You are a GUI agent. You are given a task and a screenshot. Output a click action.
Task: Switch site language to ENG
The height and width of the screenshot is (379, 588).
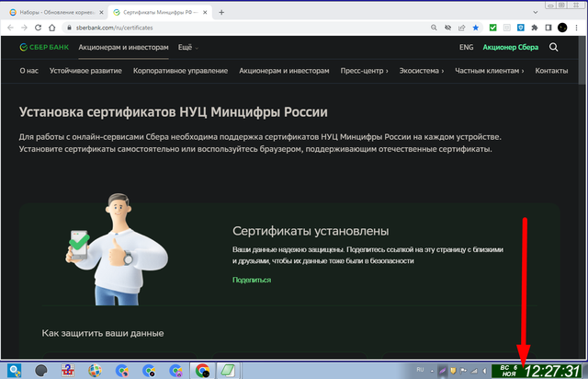[x=466, y=47]
